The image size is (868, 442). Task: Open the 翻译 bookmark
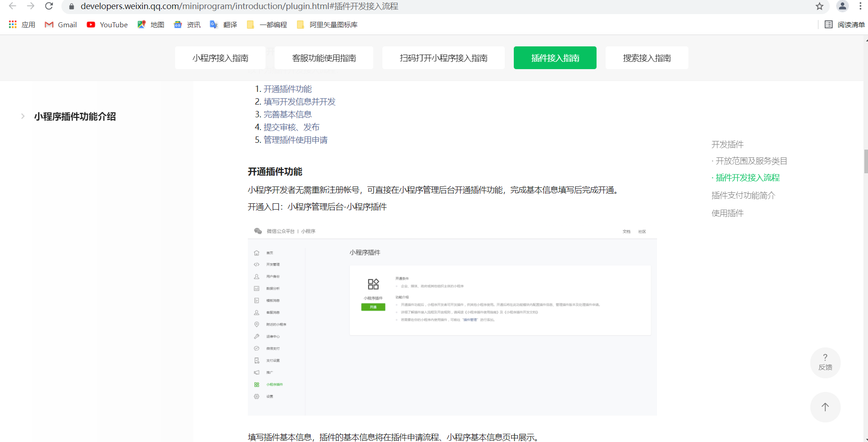(x=224, y=25)
